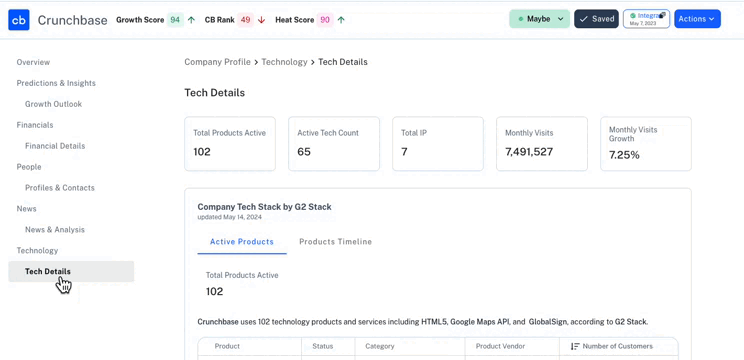
Task: Click the chevron after Company Profile breadcrumb
Action: click(256, 62)
